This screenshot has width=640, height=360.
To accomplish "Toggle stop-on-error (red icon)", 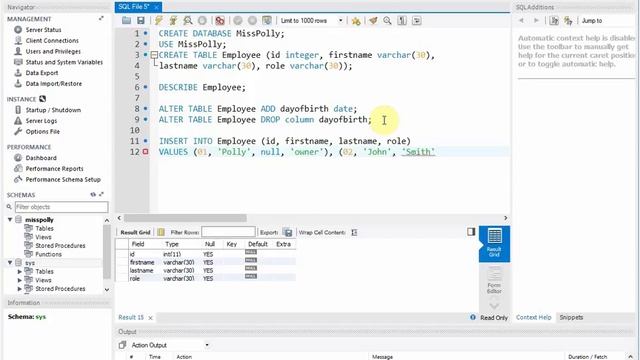I will (220, 20).
